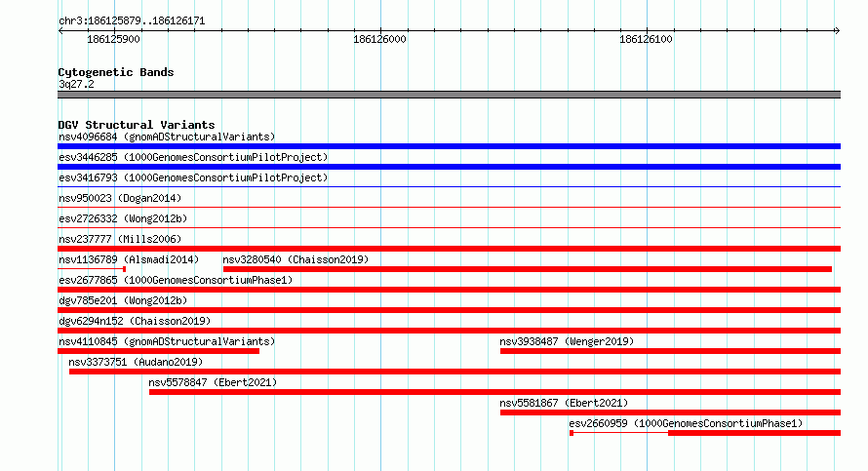This screenshot has width=868, height=471.
Task: Click the blue bar under esv3446285
Action: point(449,167)
